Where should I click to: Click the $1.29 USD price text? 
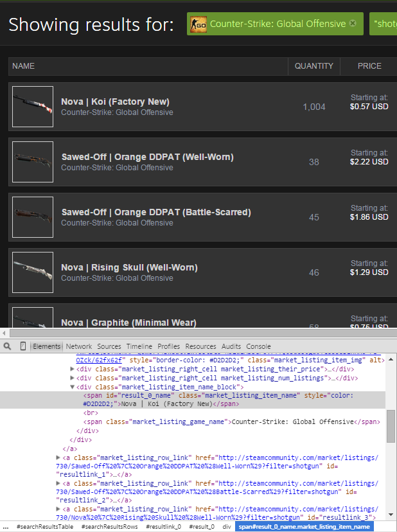pyautogui.click(x=369, y=272)
